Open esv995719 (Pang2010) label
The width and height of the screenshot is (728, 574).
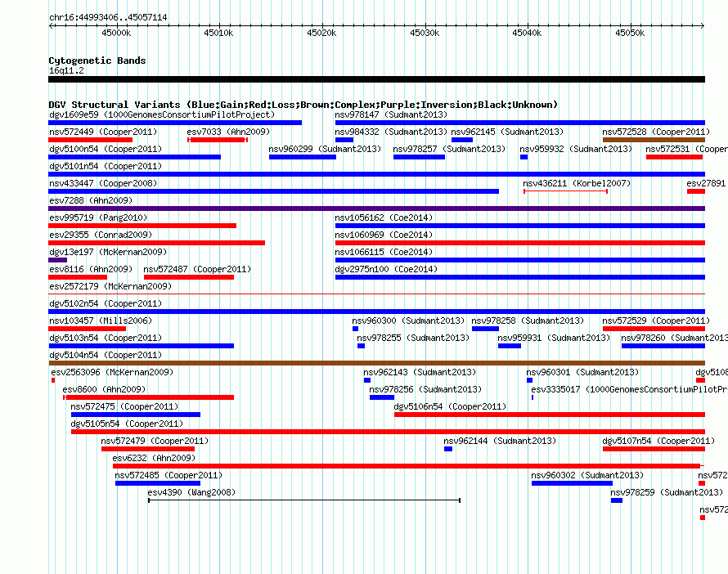click(x=98, y=217)
